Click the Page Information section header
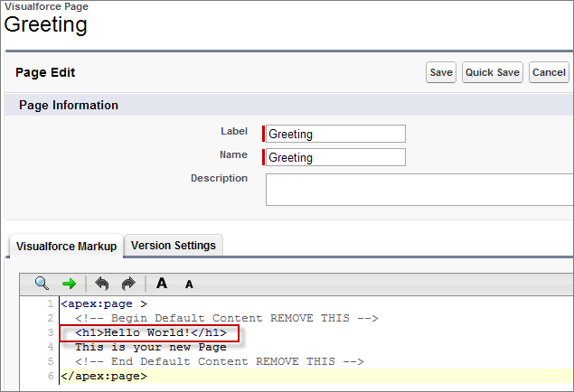The image size is (574, 392). tap(69, 106)
